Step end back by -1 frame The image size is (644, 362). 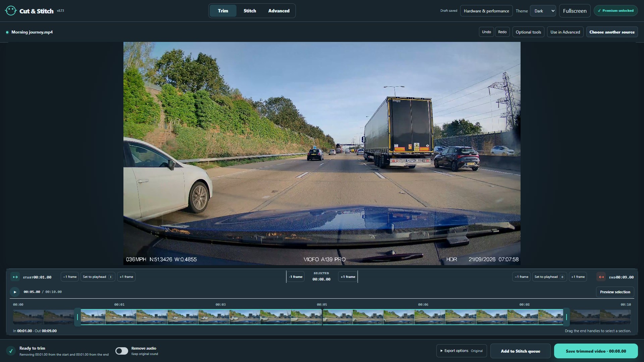(521, 277)
